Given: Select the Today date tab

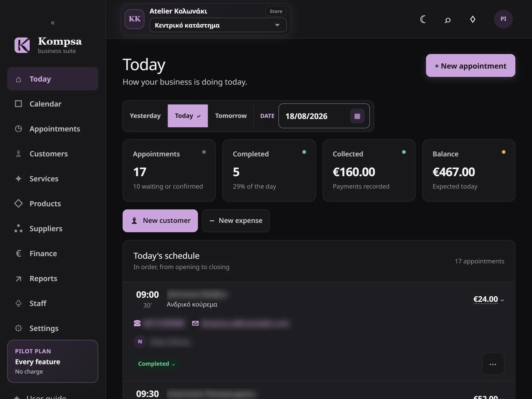Looking at the screenshot, I should coord(188,116).
